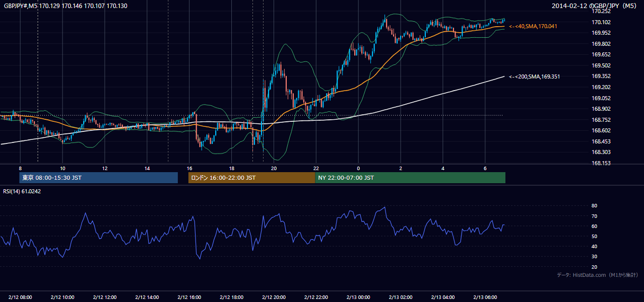Click the 168.752 price axis label
The width and height of the screenshot is (644, 302).
coord(602,120)
